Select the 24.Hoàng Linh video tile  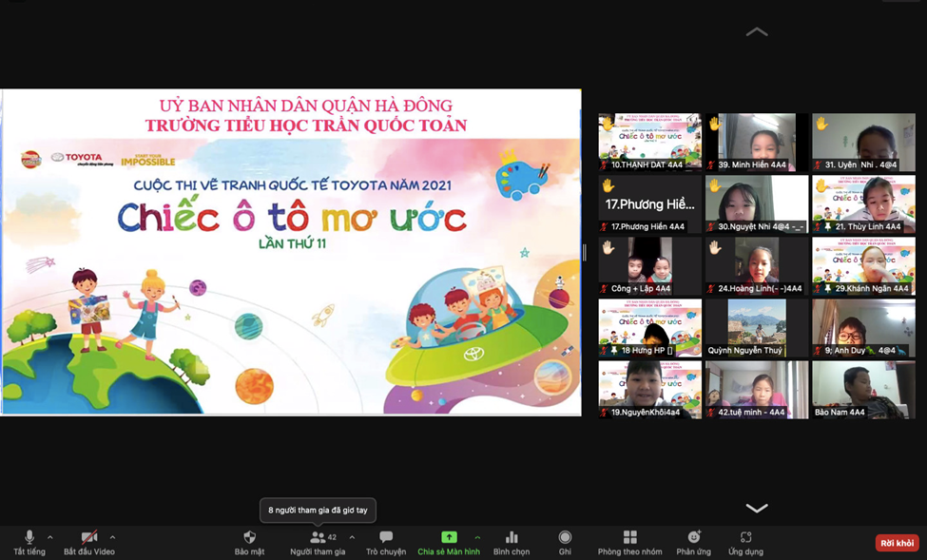tap(757, 266)
